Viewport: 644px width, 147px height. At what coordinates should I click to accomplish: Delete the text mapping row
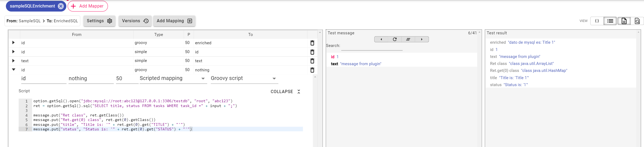312,61
